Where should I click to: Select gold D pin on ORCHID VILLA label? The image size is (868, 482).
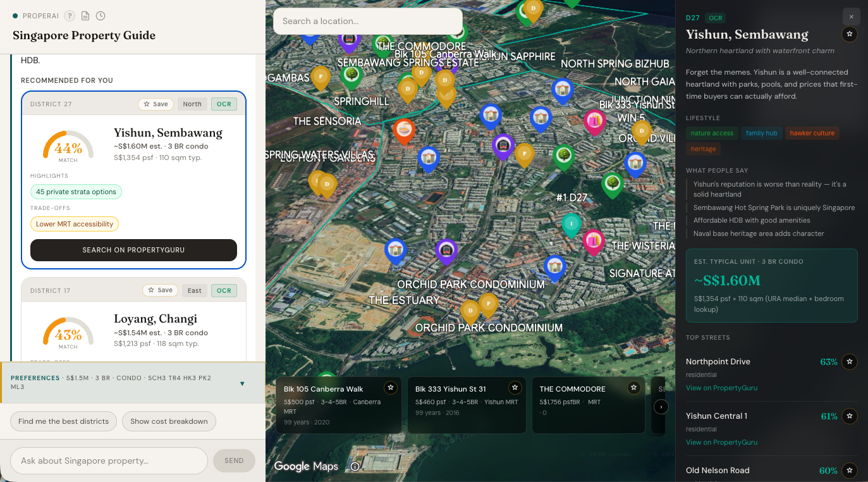(x=642, y=132)
